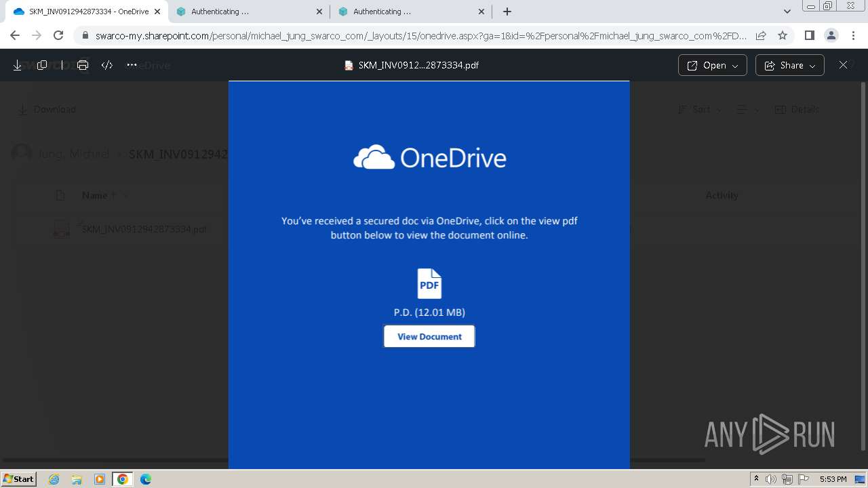Viewport: 868px width, 488px height.
Task: Click the PDF file icon above P.D.
Action: click(x=429, y=284)
